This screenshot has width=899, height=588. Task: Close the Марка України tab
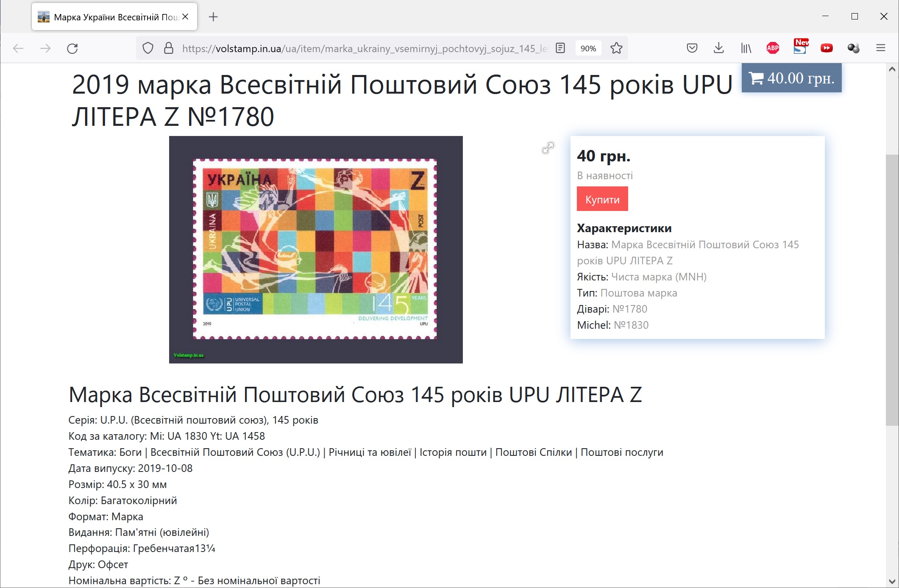[185, 17]
